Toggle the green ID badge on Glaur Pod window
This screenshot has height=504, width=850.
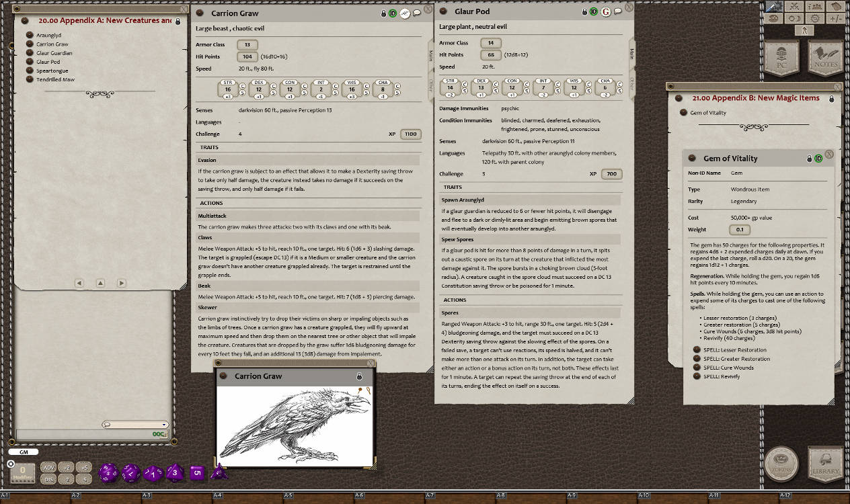[594, 11]
